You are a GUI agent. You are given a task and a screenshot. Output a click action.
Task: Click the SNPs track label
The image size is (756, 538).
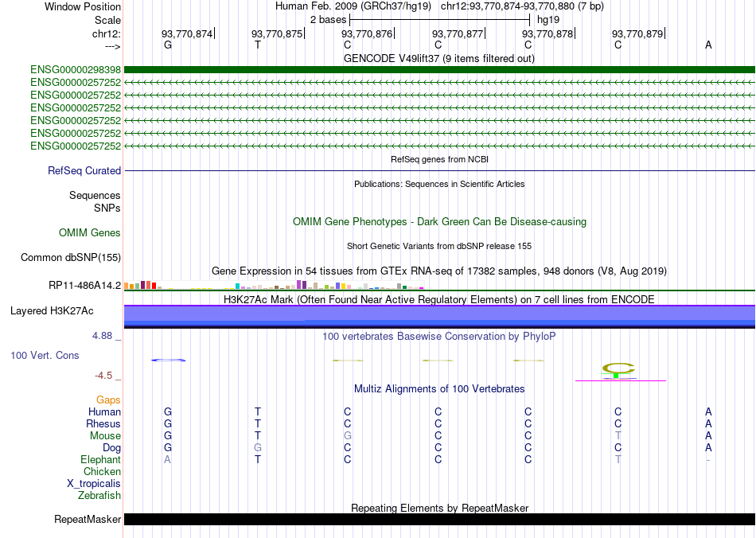click(x=107, y=208)
